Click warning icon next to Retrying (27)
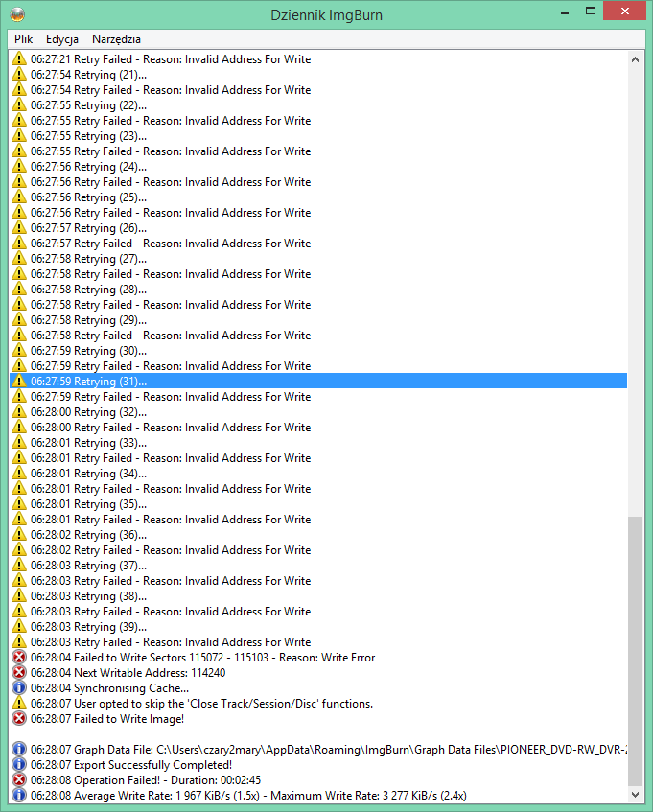Image resolution: width=653 pixels, height=812 pixels. coord(18,259)
